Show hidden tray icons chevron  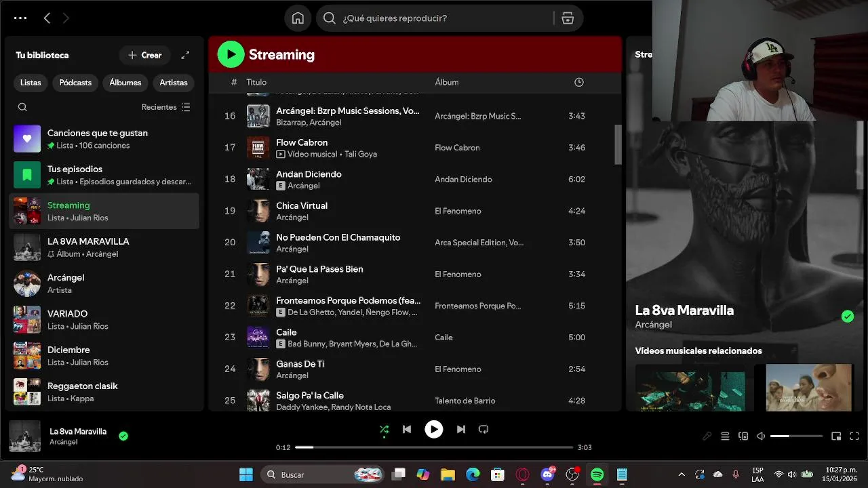[x=682, y=474]
